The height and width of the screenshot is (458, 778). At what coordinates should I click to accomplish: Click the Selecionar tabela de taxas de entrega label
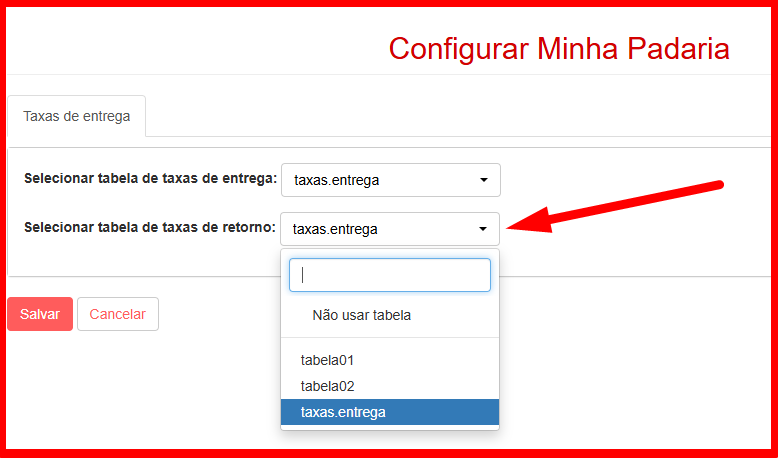pos(150,179)
